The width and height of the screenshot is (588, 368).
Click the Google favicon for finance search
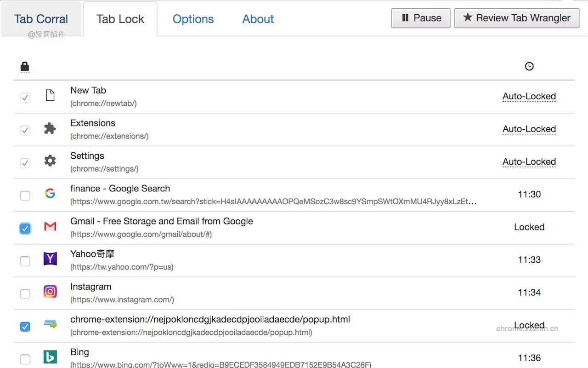tap(50, 194)
